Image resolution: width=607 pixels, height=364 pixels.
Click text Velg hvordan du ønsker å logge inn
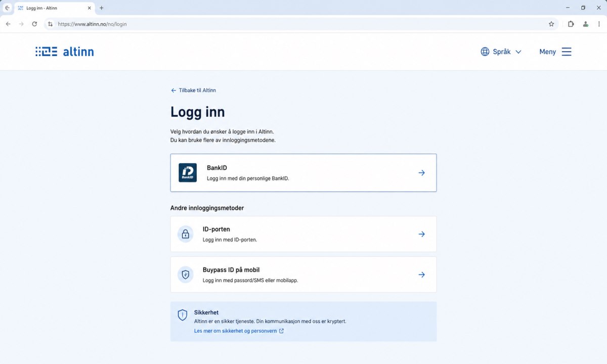(x=222, y=131)
